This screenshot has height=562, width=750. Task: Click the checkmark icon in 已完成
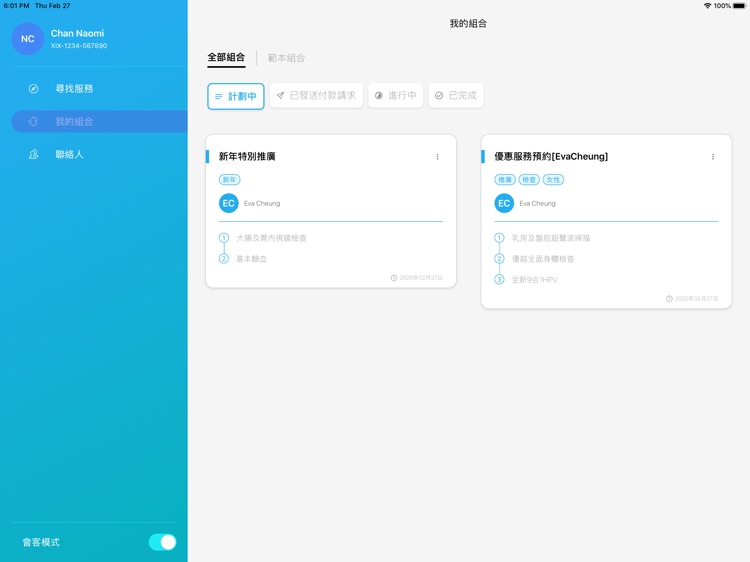coord(439,96)
